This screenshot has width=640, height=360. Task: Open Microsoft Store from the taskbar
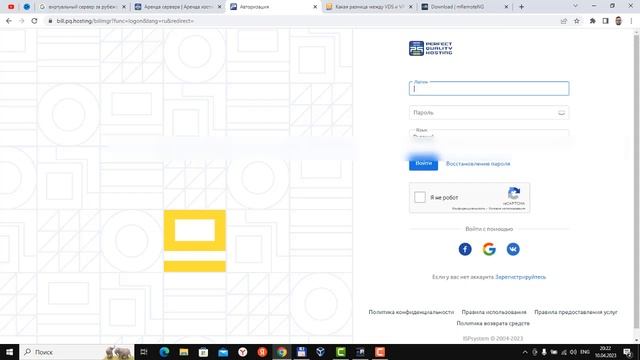[203, 352]
